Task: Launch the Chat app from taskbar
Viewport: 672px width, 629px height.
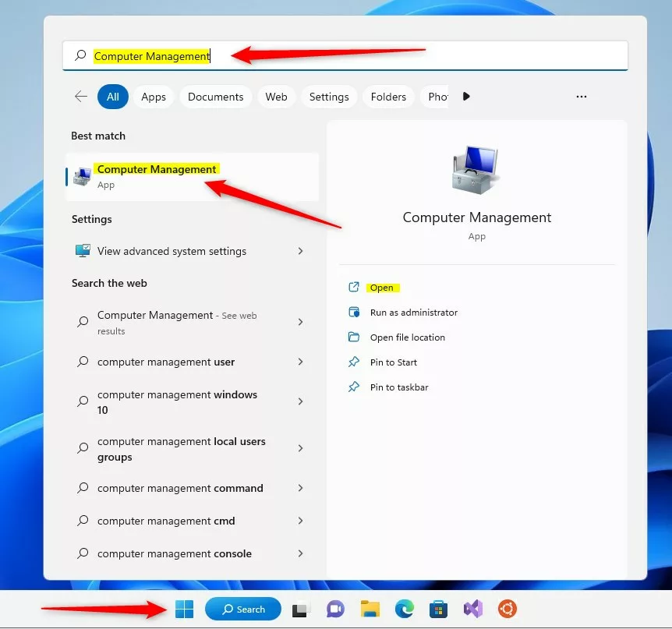Action: pyautogui.click(x=335, y=609)
